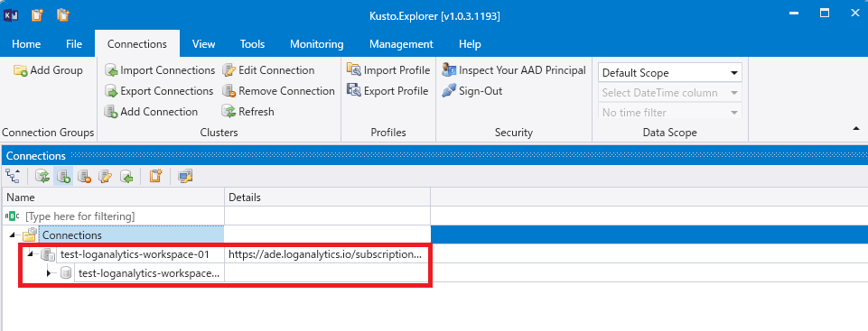Switch to the Management tab
The image size is (868, 331).
(x=401, y=44)
